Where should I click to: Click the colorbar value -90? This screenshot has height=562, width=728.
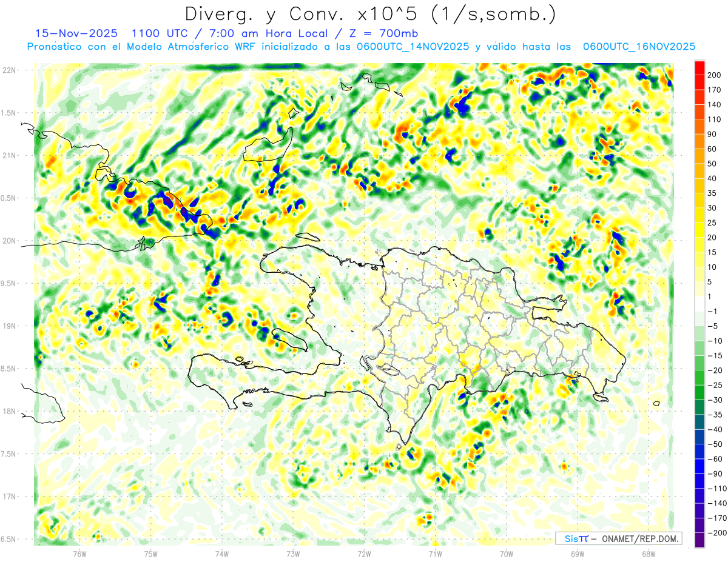coord(716,473)
